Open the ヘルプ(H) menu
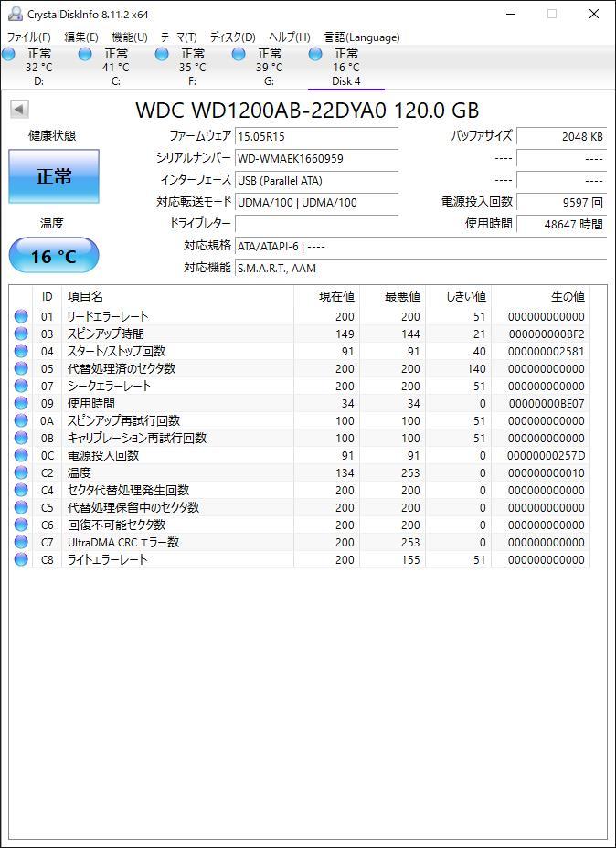This screenshot has height=848, width=616. tap(290, 37)
